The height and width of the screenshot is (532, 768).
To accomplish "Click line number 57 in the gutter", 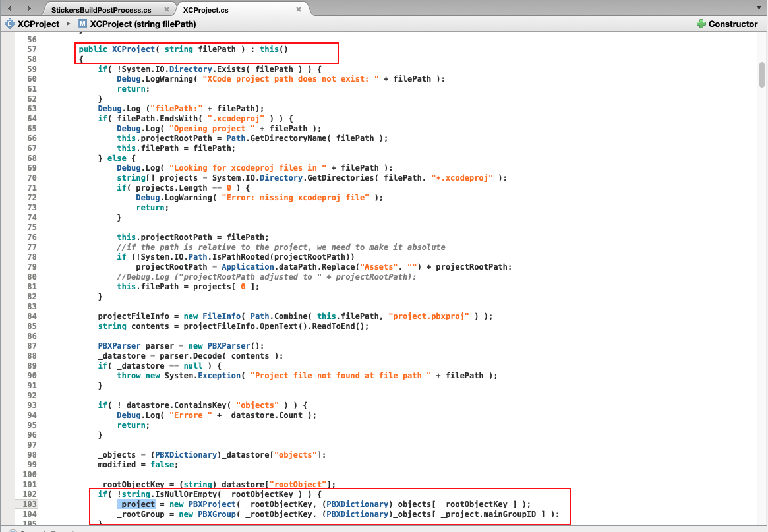I will tap(32, 49).
